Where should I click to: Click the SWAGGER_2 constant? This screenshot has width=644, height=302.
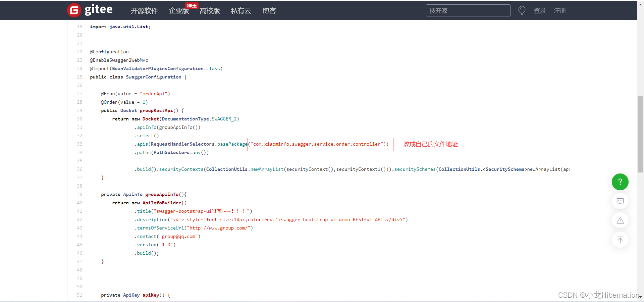tap(224, 119)
